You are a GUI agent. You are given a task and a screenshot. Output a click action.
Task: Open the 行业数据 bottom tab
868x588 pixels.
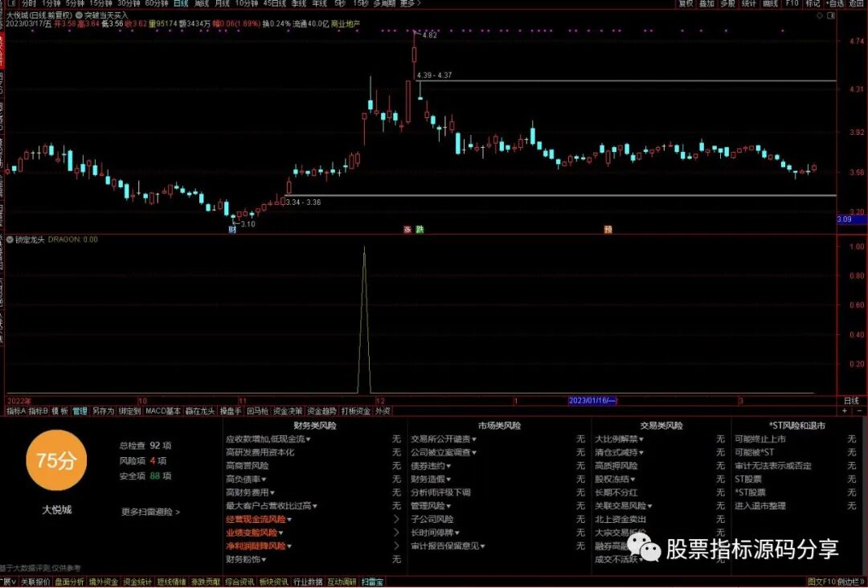click(x=308, y=582)
